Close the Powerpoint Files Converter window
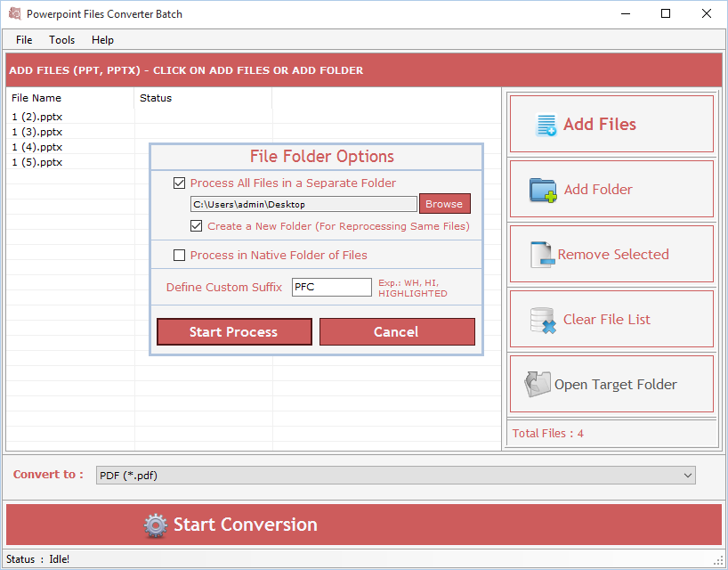 point(706,13)
